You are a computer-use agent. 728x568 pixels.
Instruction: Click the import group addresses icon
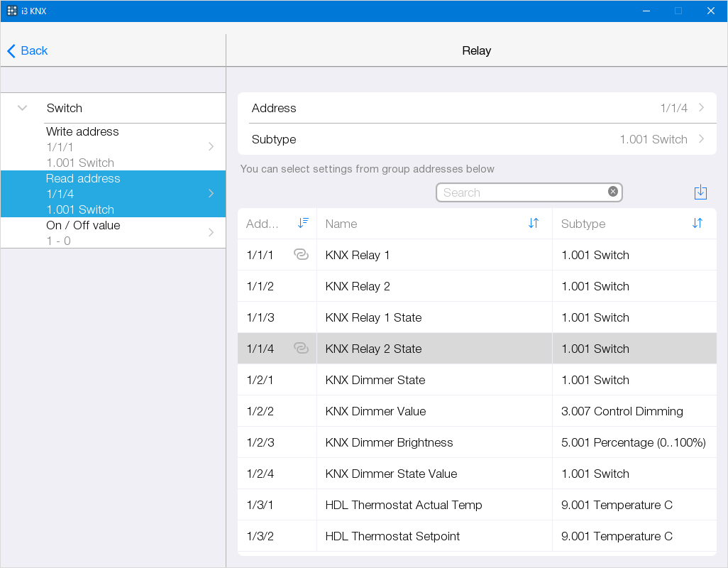[700, 192]
